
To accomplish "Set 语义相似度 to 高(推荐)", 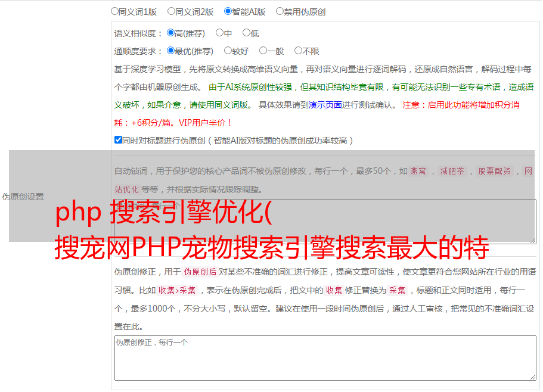I will point(170,33).
